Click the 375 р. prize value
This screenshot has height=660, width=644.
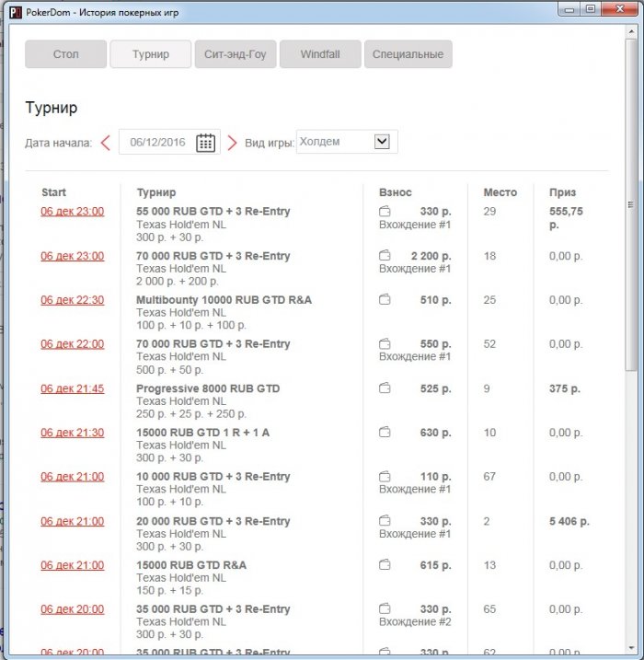tap(565, 388)
